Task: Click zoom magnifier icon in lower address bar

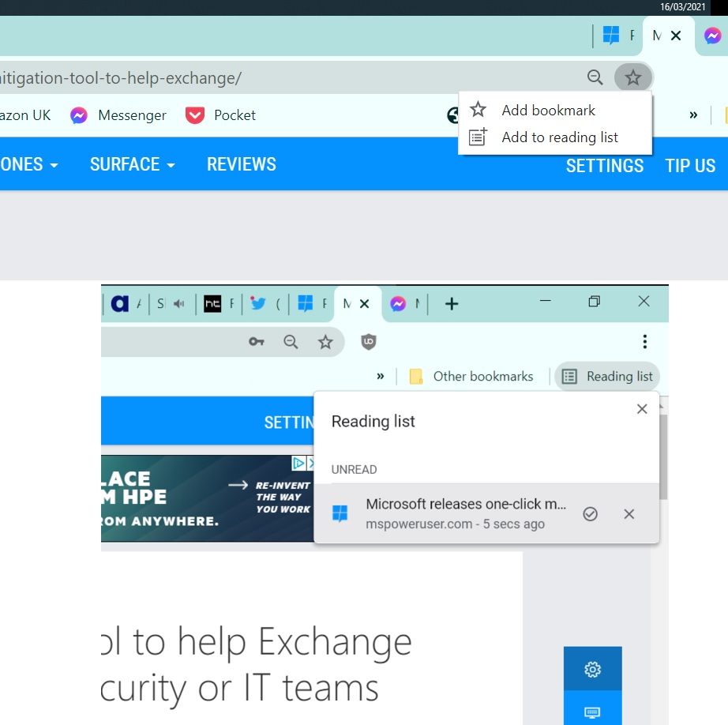Action: click(x=291, y=342)
